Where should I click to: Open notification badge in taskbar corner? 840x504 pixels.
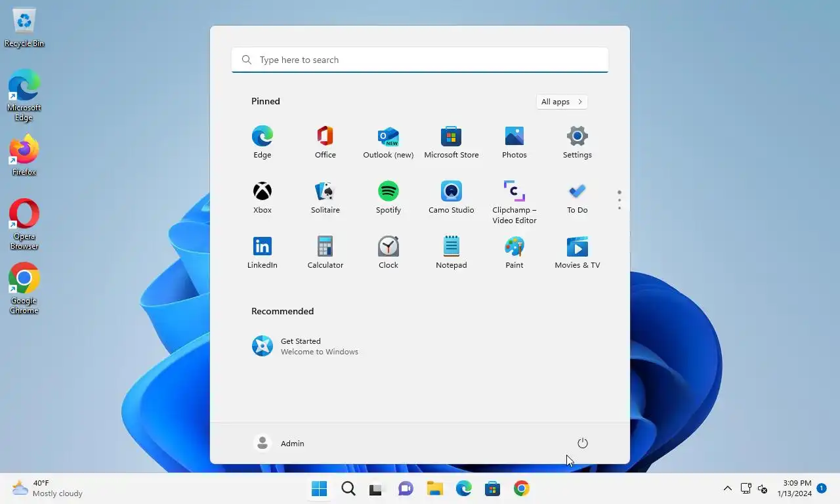click(x=822, y=488)
